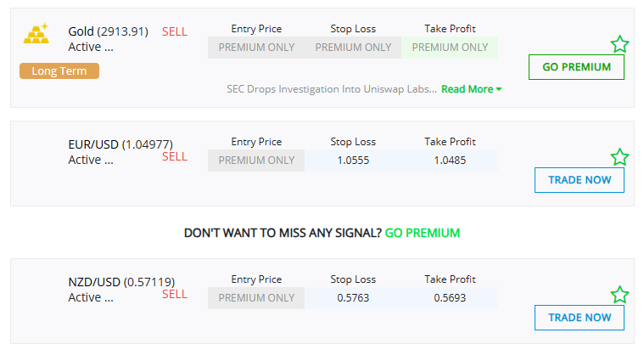
Task: Select NZD/USD Take Profit value 0.5693
Action: 450,298
